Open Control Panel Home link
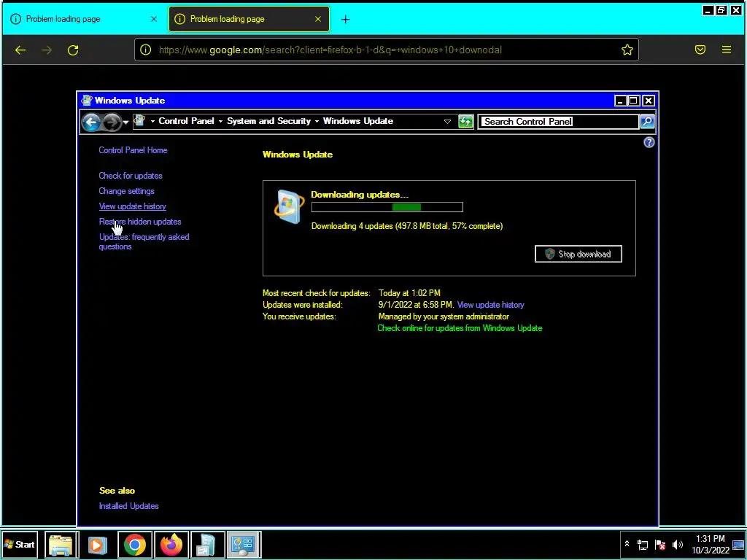The image size is (747, 560). (133, 150)
